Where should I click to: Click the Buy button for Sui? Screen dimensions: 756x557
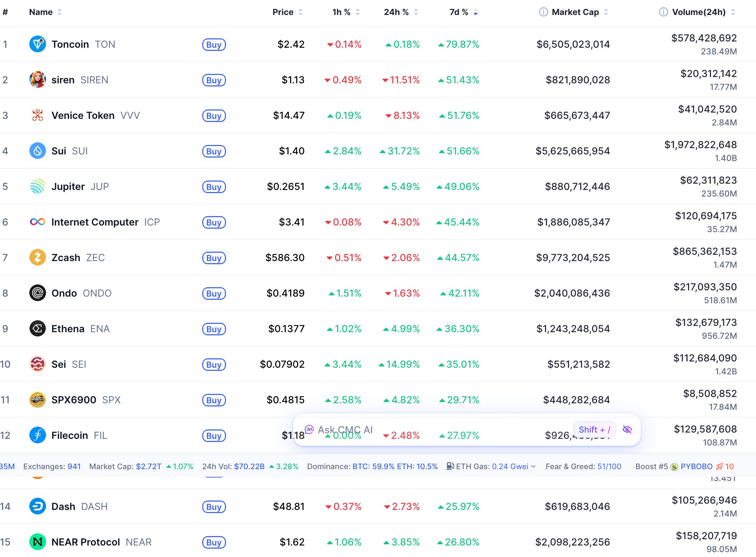(214, 151)
